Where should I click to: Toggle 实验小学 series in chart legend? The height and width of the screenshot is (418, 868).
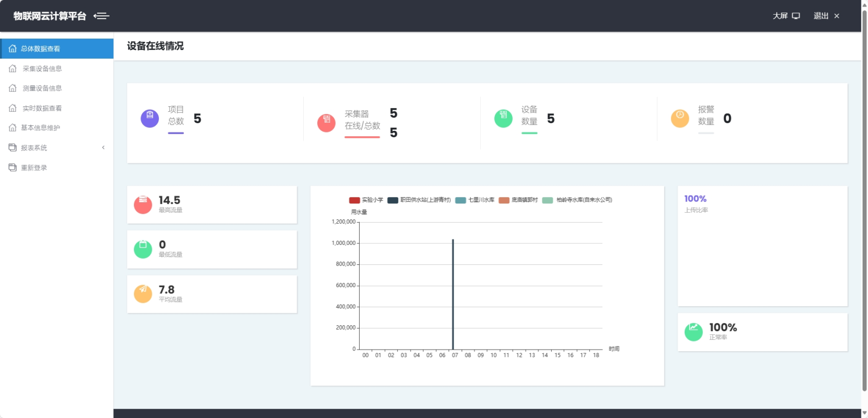(x=366, y=200)
